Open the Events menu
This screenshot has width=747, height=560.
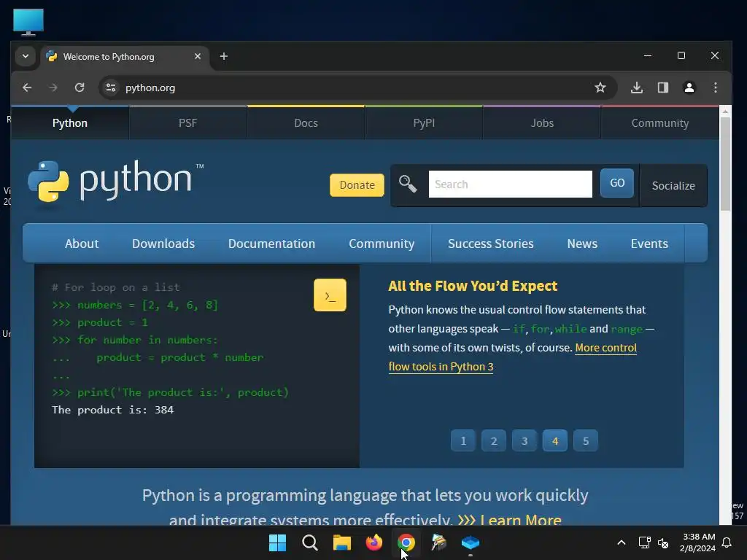coord(649,244)
